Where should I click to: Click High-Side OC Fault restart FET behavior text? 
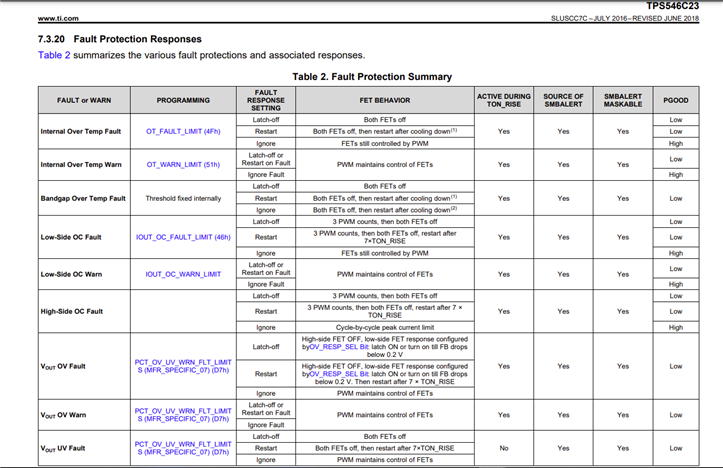pos(385,311)
